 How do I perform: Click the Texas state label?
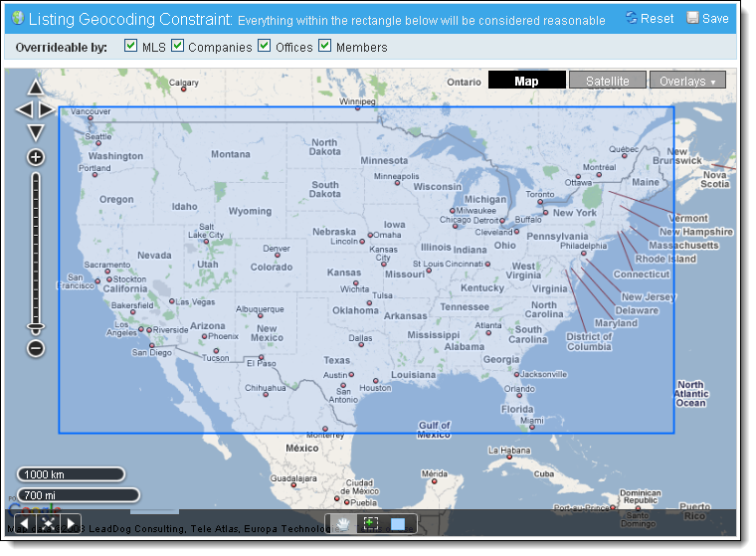[336, 360]
